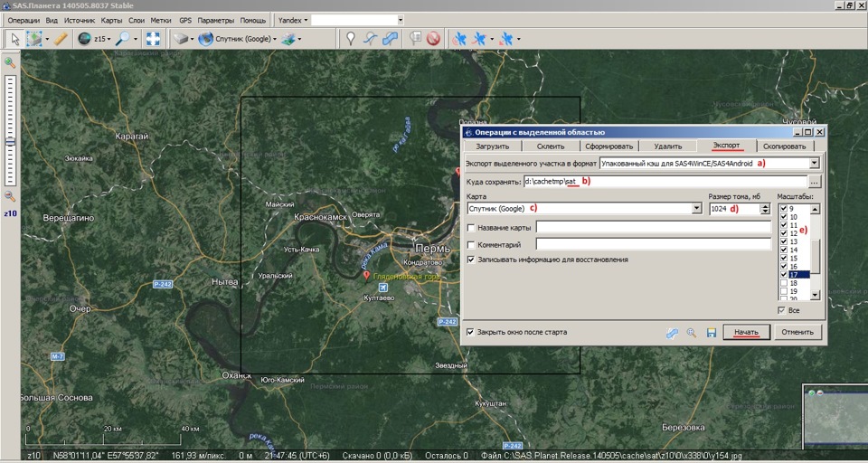Switch to the Скопировать tab
The image size is (868, 463).
point(785,146)
